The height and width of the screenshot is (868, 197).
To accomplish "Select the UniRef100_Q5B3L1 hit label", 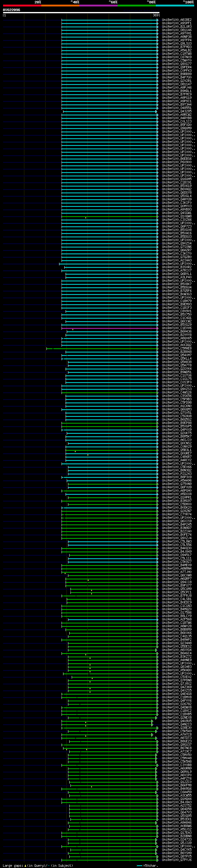I will tap(177, 450).
